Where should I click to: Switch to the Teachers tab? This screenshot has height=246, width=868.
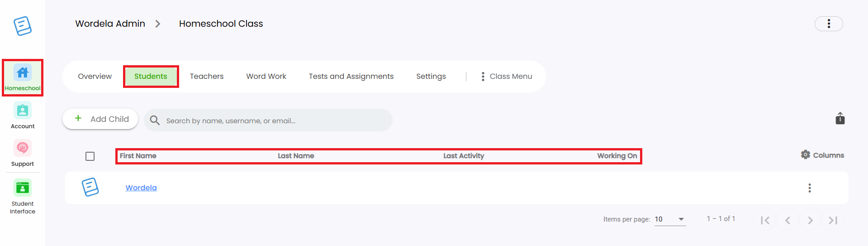(207, 77)
